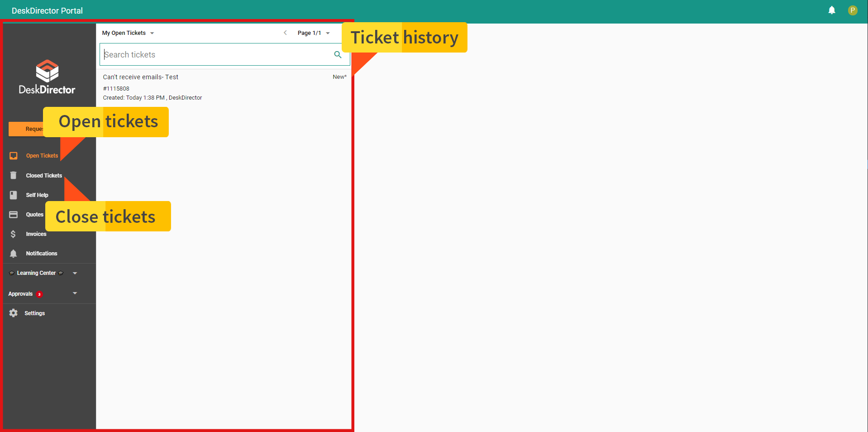Expand the My Open Tickets filter dropdown

(128, 33)
